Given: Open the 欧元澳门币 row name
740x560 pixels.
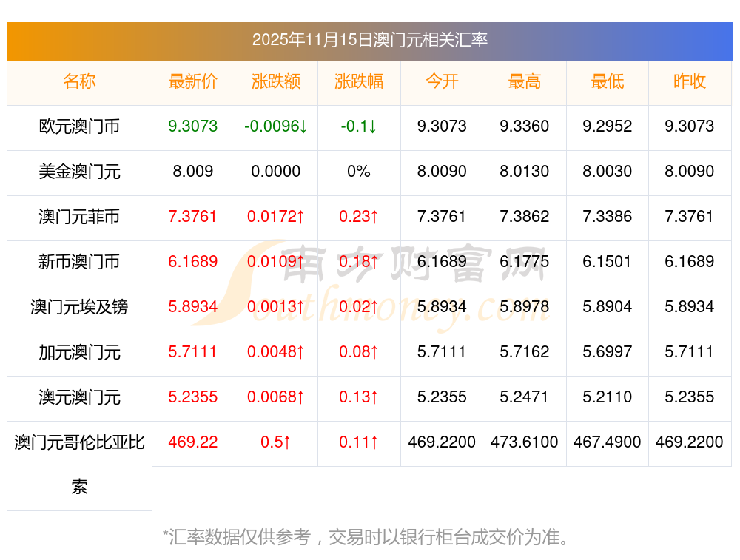Looking at the screenshot, I should pyautogui.click(x=79, y=126).
